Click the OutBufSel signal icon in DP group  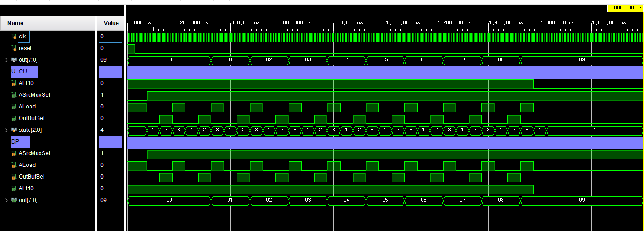14,177
